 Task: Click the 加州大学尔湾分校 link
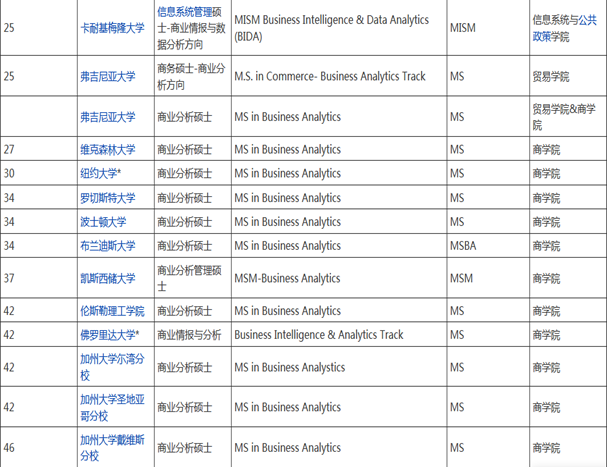click(x=111, y=367)
